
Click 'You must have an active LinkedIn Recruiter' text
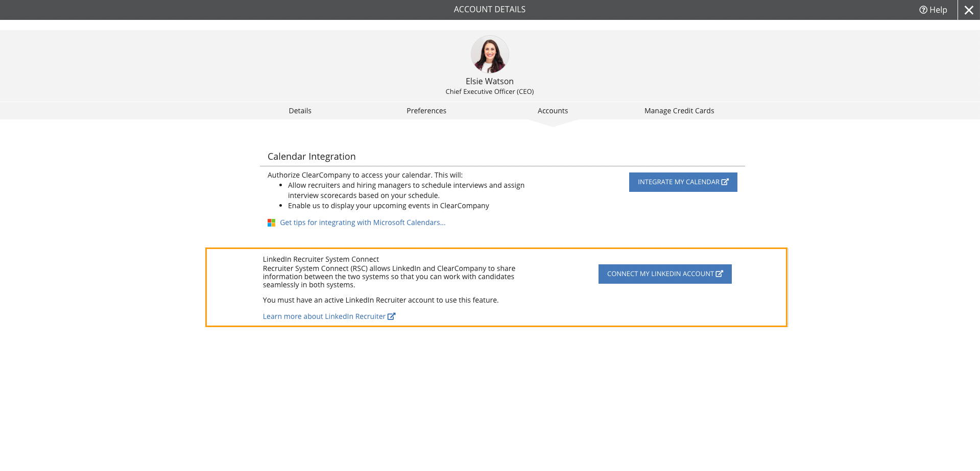point(380,300)
